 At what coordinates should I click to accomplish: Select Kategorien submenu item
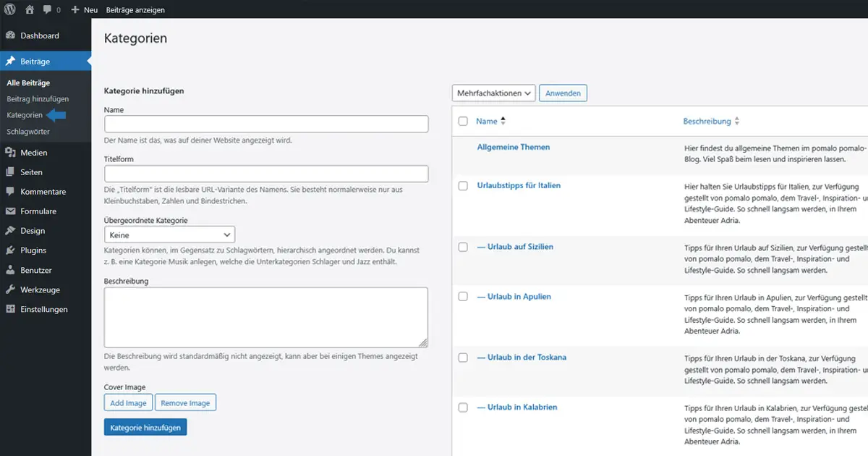pyautogui.click(x=25, y=115)
